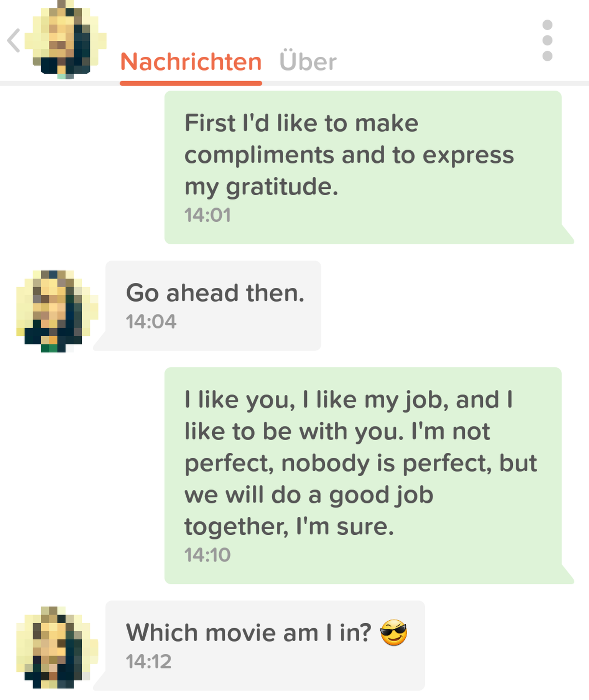
Task: Select the "Go ahead then." message
Action: pos(213,305)
